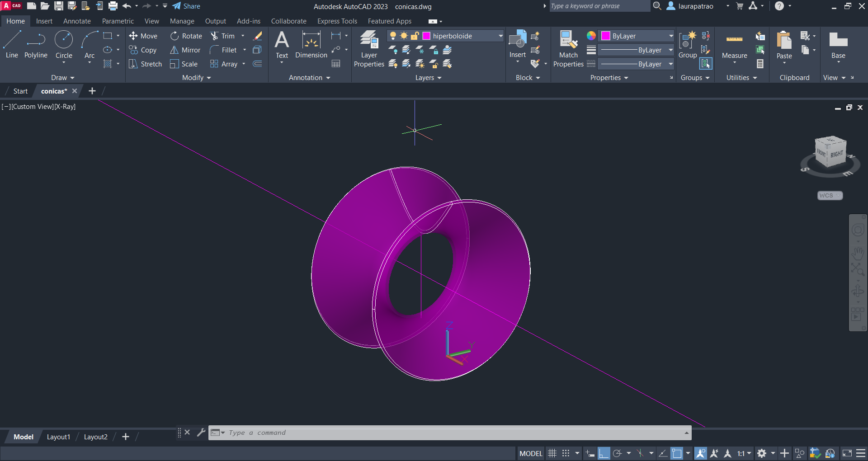Select the Polyline tool
868x461 pixels.
tap(36, 45)
